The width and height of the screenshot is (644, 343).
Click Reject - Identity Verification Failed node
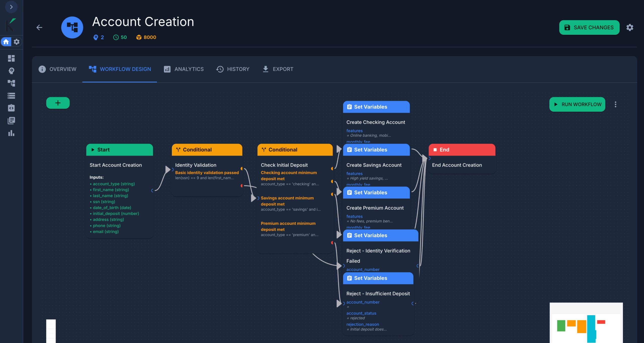378,256
